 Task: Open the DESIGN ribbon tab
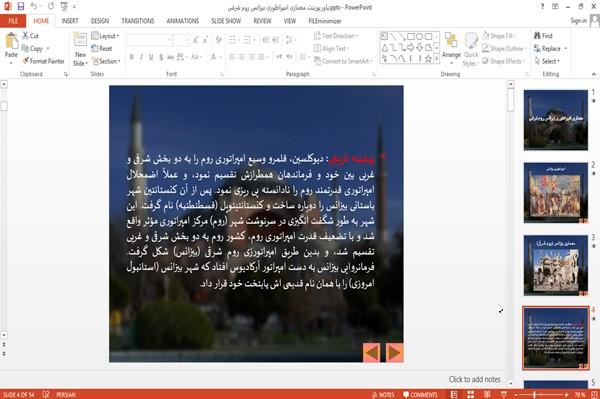[x=100, y=21]
